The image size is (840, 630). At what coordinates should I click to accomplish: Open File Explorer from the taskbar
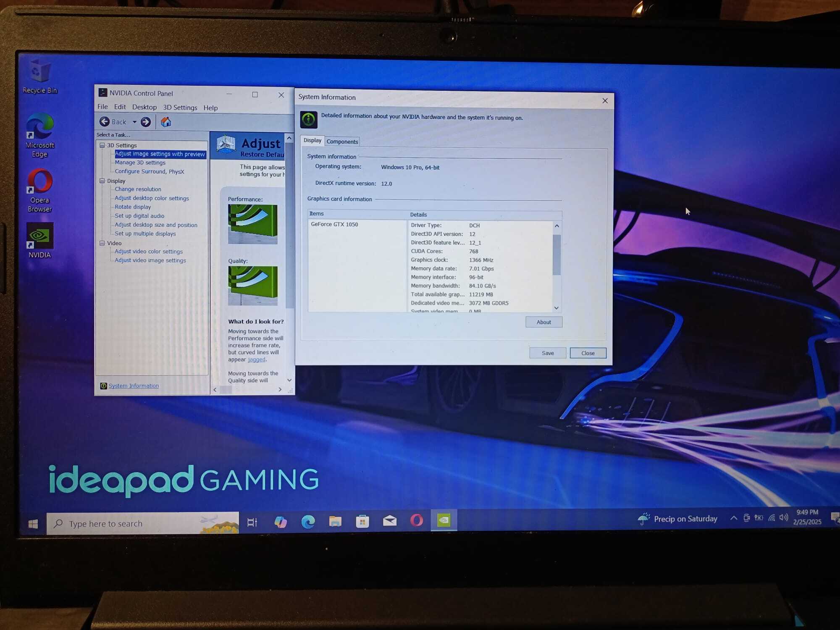[335, 521]
